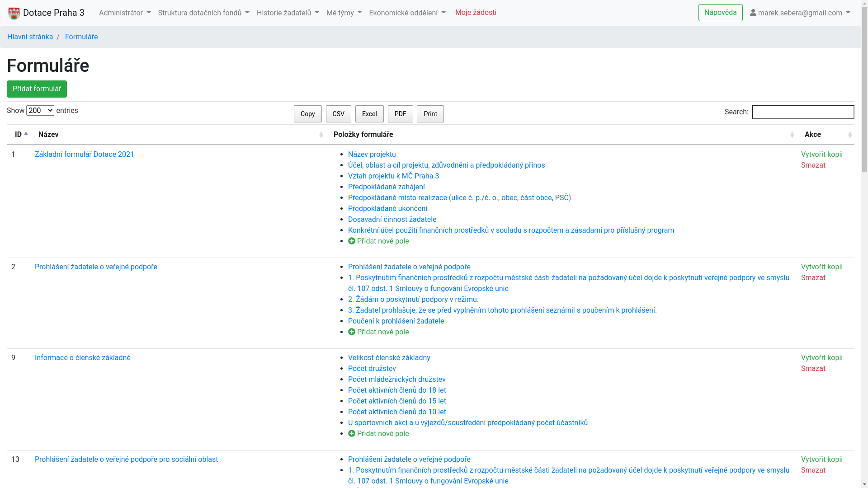Click user icon beside marek.sebera@gmail.com

click(753, 13)
